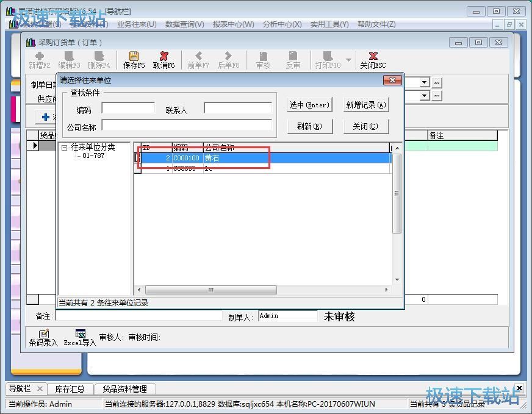Go to next order 后单F8
The width and height of the screenshot is (532, 414).
click(228, 60)
